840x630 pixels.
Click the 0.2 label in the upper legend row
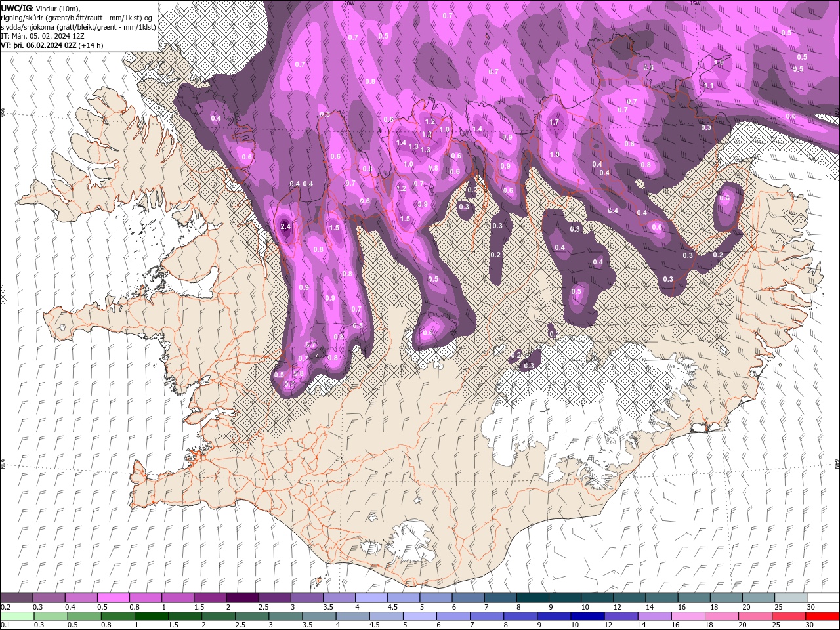coord(6,607)
